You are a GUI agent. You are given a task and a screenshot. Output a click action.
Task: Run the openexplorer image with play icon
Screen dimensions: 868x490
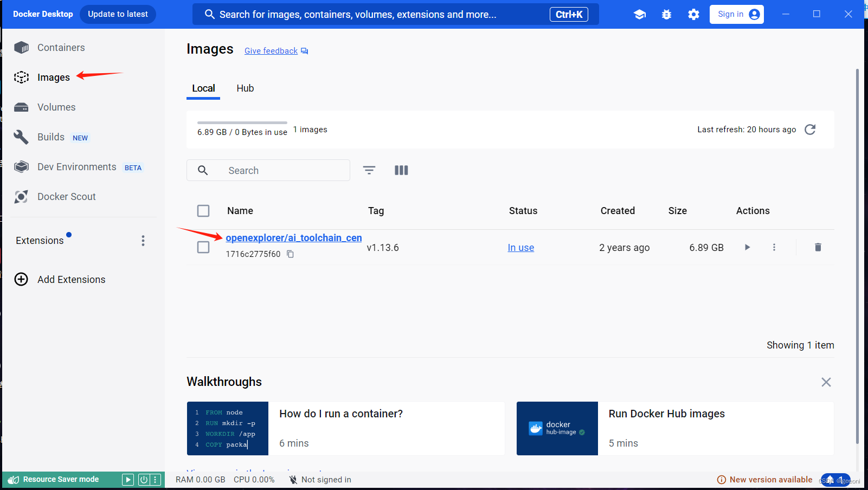[747, 247]
